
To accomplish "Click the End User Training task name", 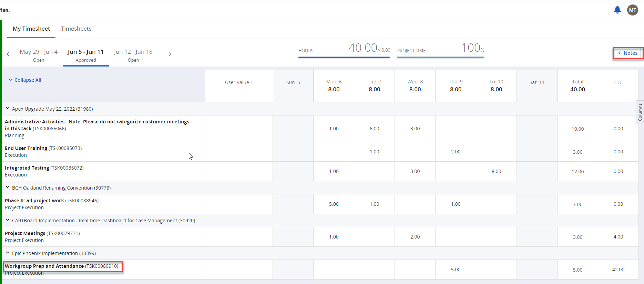I will pyautogui.click(x=26, y=148).
